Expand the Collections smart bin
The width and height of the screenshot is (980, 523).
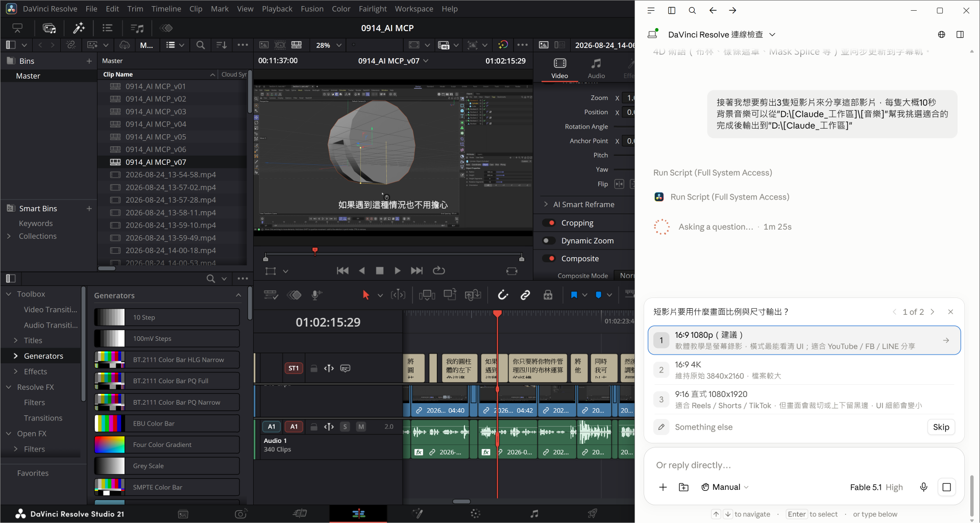pos(9,236)
